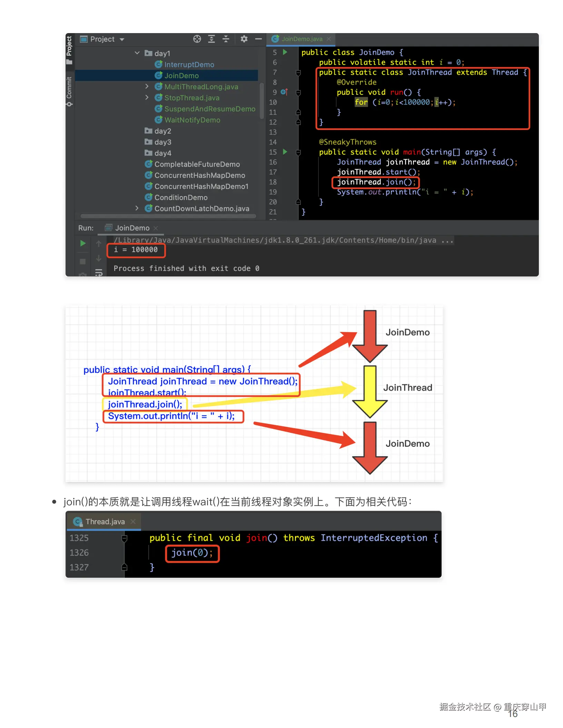Select InterruptDemo class in project tree
Screen dimensions: 563x728
(185, 64)
